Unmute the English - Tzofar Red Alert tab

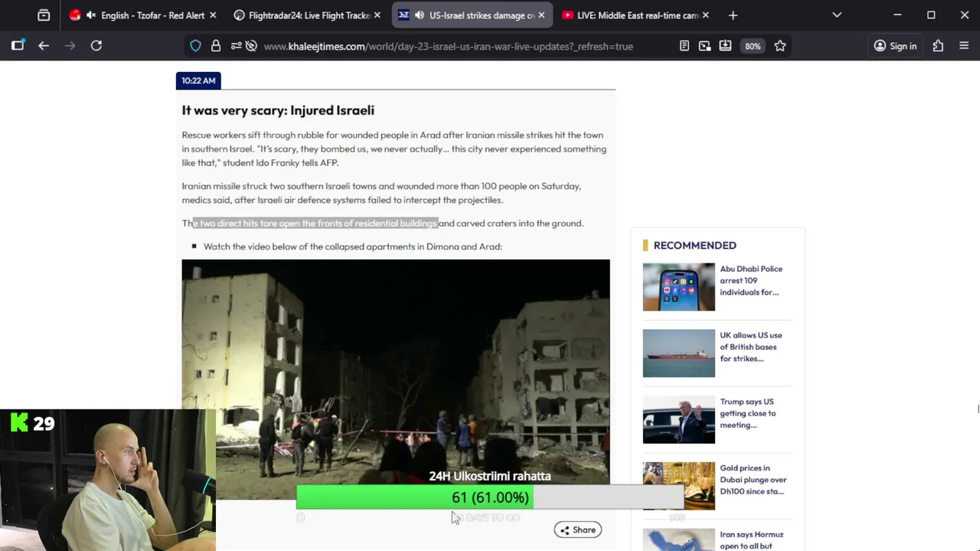pyautogui.click(x=91, y=15)
